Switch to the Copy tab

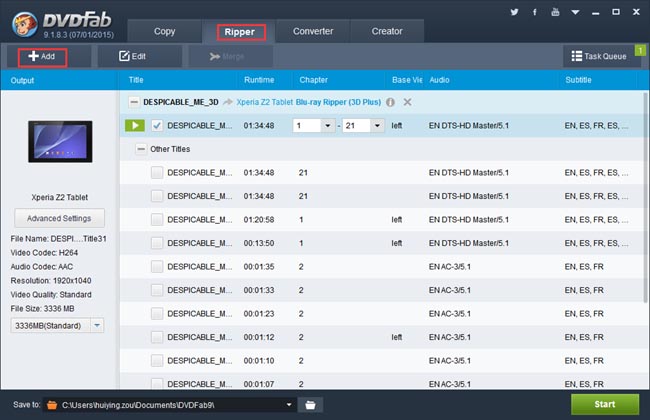pos(165,31)
